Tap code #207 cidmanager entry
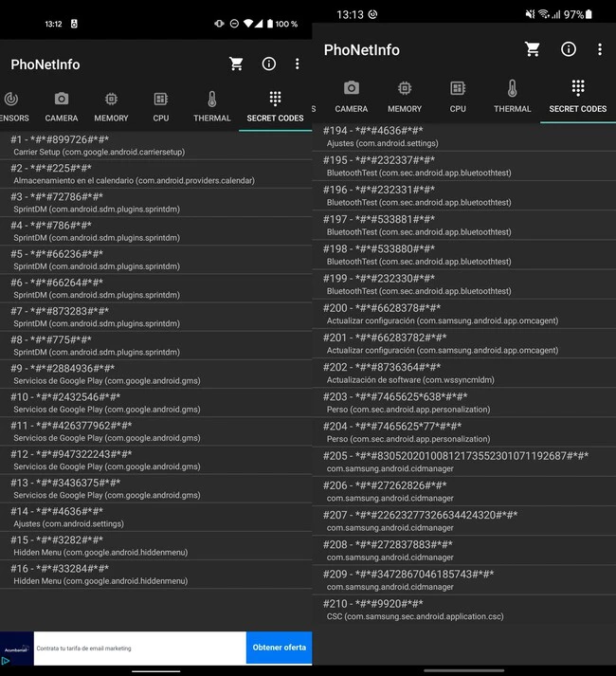The width and height of the screenshot is (616, 676). (x=464, y=521)
